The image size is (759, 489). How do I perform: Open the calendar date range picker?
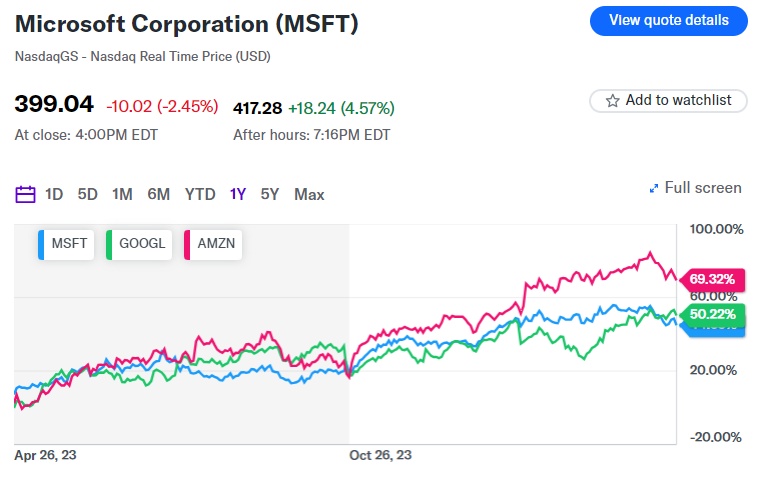click(x=26, y=194)
